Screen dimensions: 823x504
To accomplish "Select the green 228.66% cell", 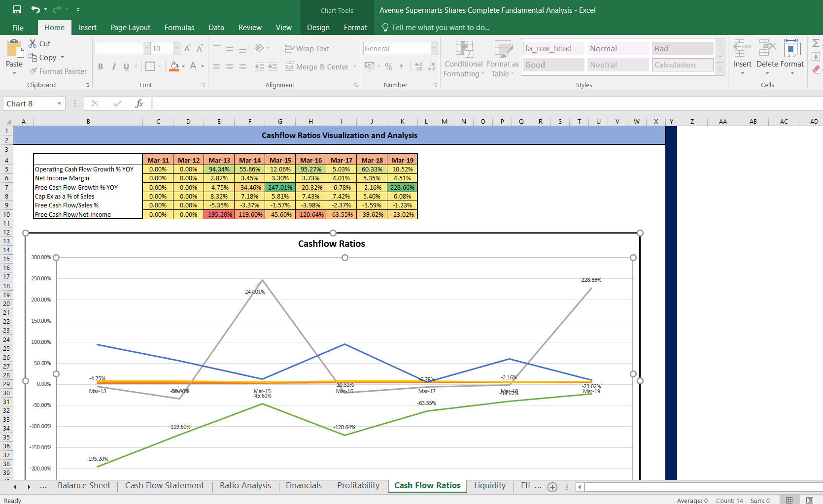I will [402, 187].
